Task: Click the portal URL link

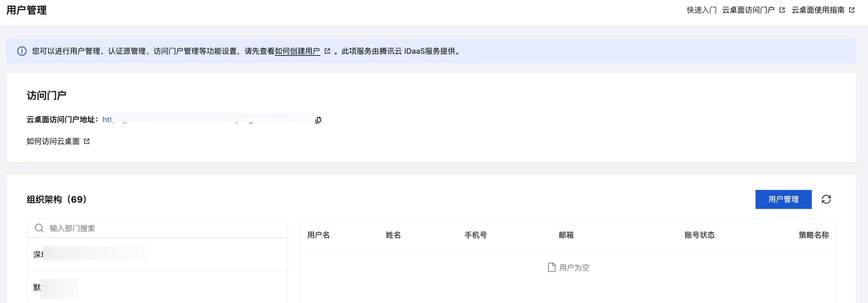Action: point(207,119)
